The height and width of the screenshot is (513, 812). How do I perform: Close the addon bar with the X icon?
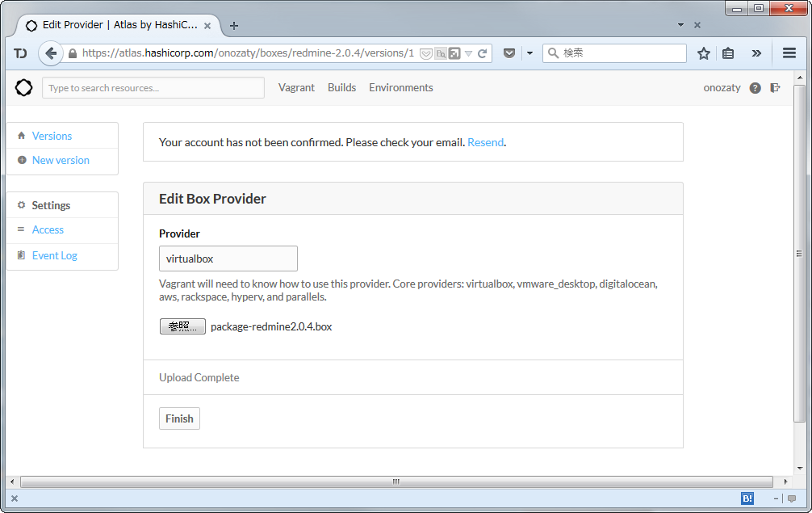pyautogui.click(x=15, y=498)
